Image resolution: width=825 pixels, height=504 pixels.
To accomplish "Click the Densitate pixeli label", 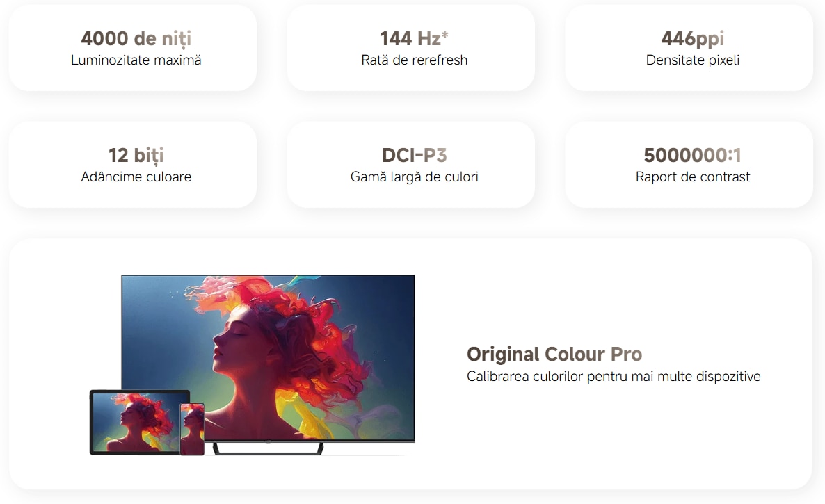I will [x=692, y=60].
